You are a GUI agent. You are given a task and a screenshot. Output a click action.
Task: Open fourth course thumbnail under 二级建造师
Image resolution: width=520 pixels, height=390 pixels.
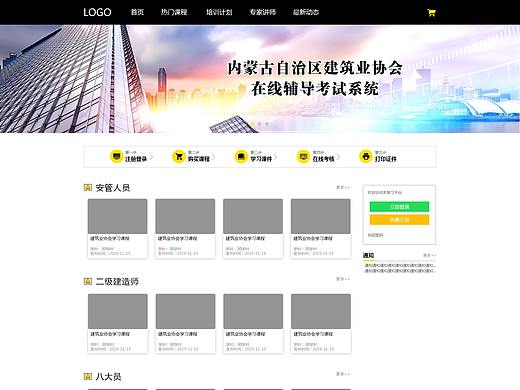pyautogui.click(x=321, y=311)
